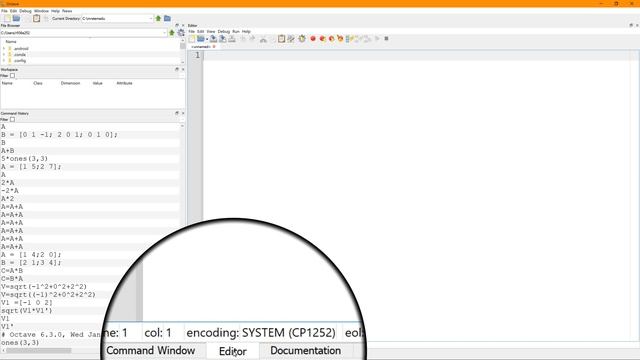Undock the Editor panel

[631, 25]
